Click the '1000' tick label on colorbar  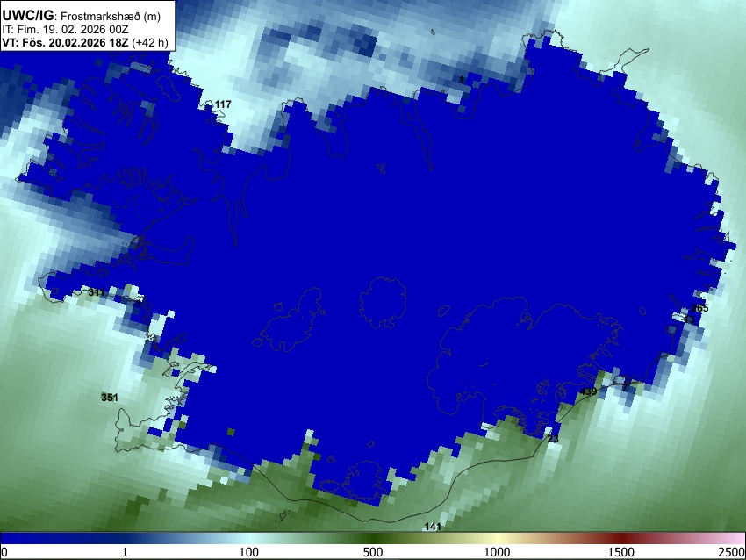click(x=497, y=552)
